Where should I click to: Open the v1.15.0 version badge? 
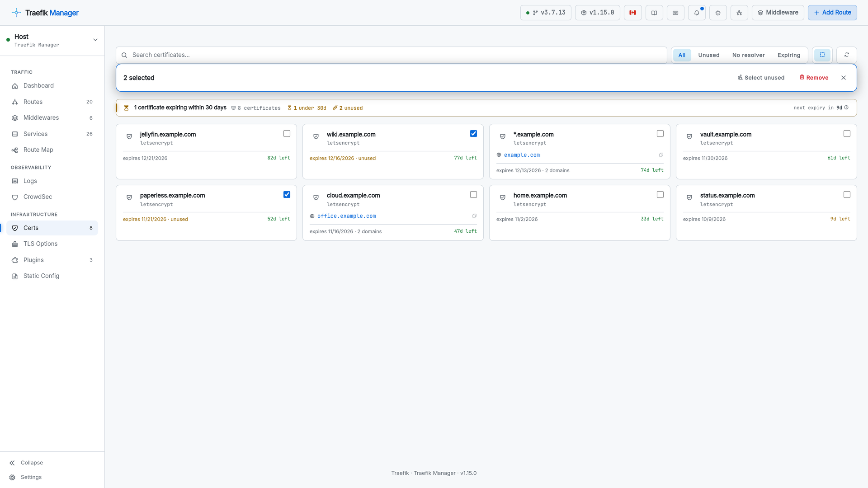point(597,13)
